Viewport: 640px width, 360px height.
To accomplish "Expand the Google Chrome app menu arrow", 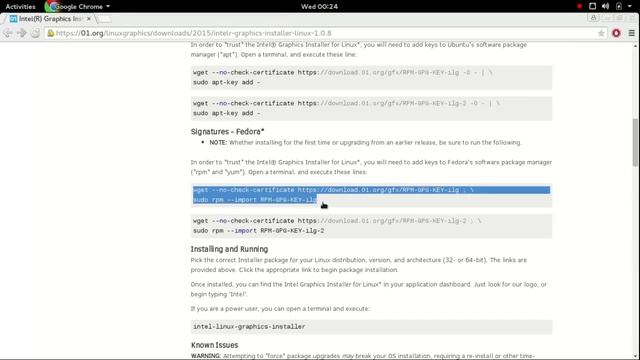I will click(108, 6).
